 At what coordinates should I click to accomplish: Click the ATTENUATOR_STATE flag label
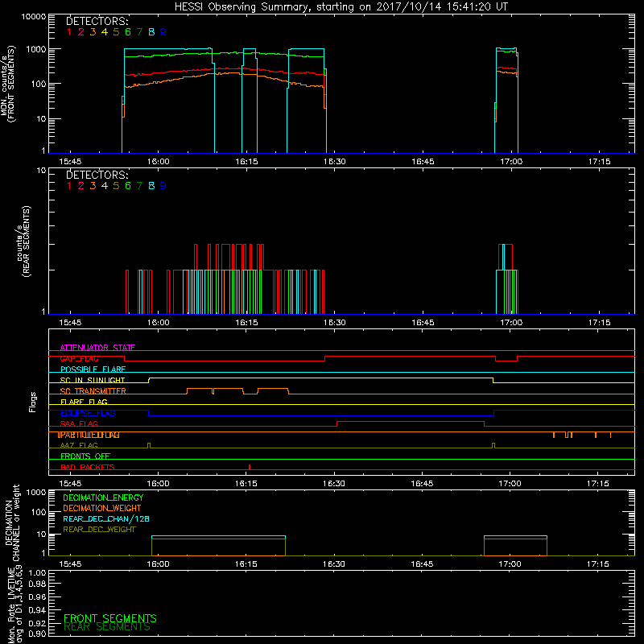[x=97, y=348]
